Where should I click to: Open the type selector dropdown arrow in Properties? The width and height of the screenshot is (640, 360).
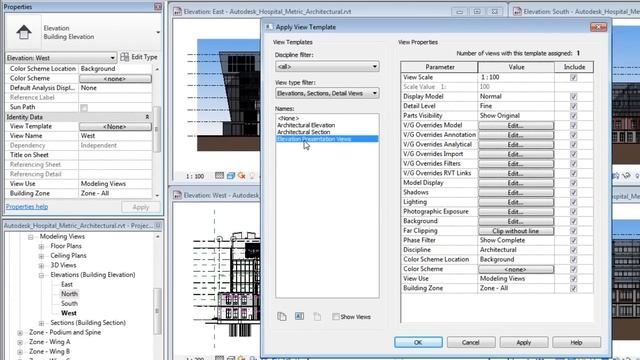pos(158,32)
